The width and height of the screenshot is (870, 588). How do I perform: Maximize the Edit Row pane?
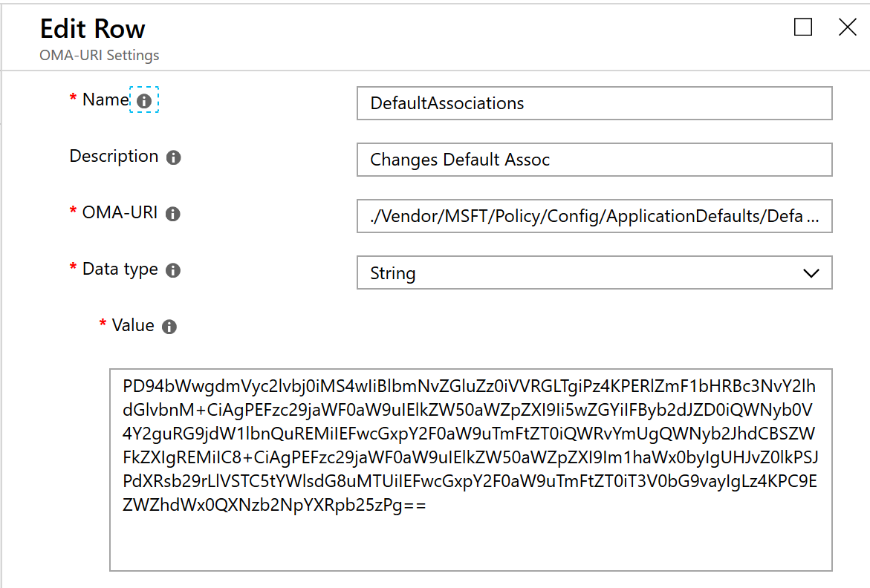pos(803,27)
